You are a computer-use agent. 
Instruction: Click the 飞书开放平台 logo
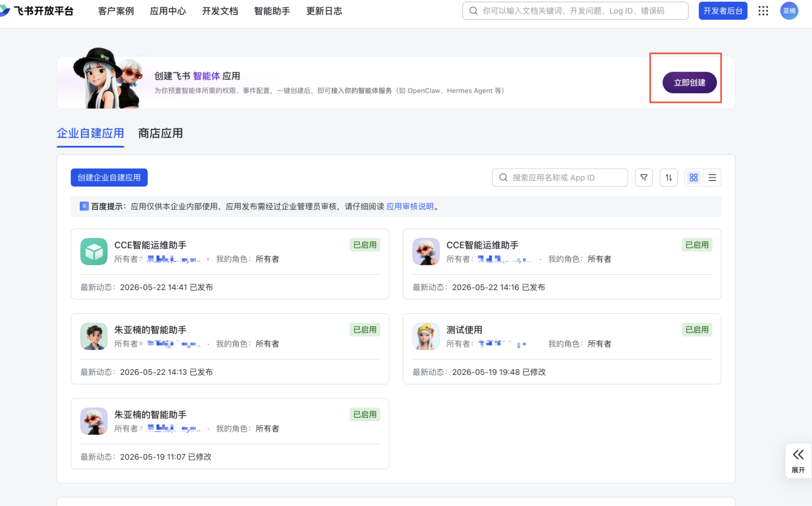[x=37, y=11]
